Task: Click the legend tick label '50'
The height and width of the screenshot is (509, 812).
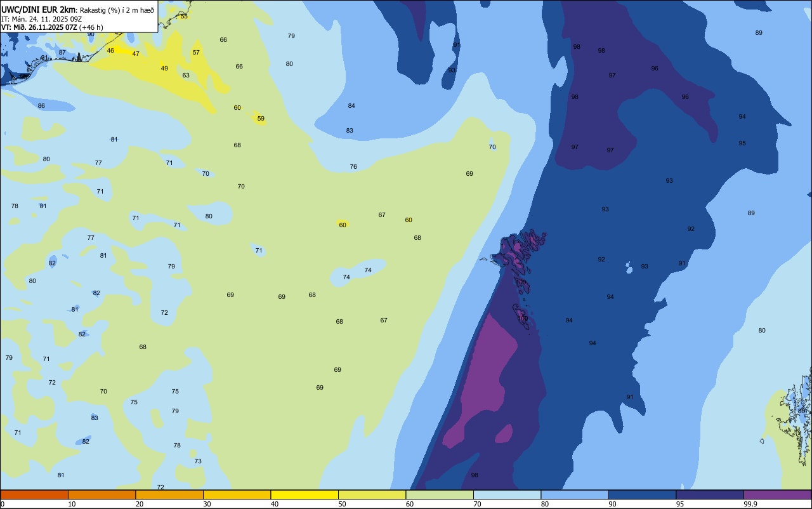Action: (x=342, y=504)
